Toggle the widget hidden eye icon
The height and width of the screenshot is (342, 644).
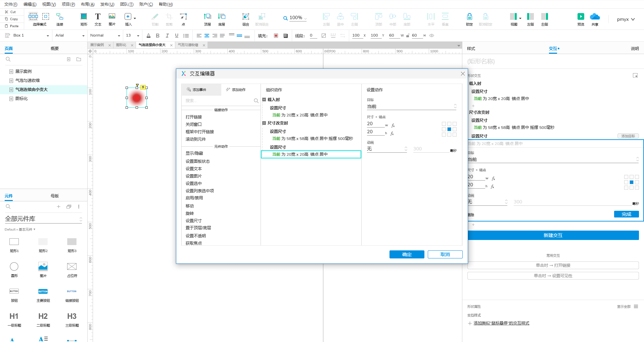coord(432,35)
